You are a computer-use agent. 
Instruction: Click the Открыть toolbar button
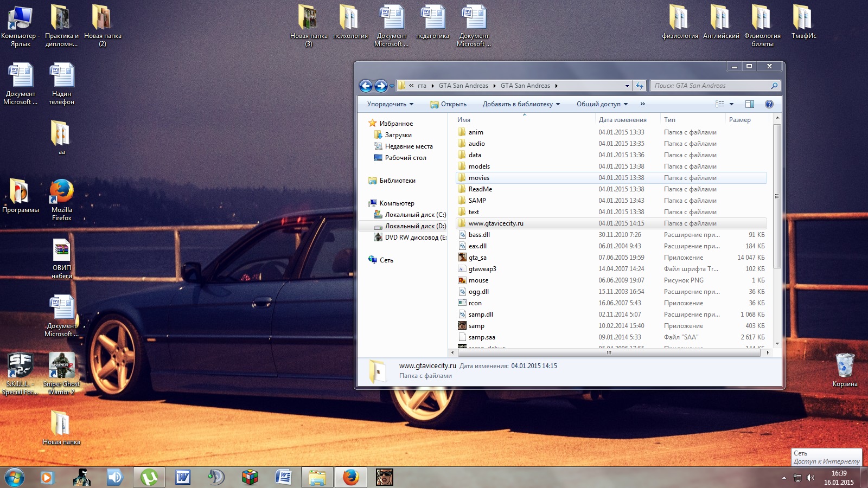point(448,104)
